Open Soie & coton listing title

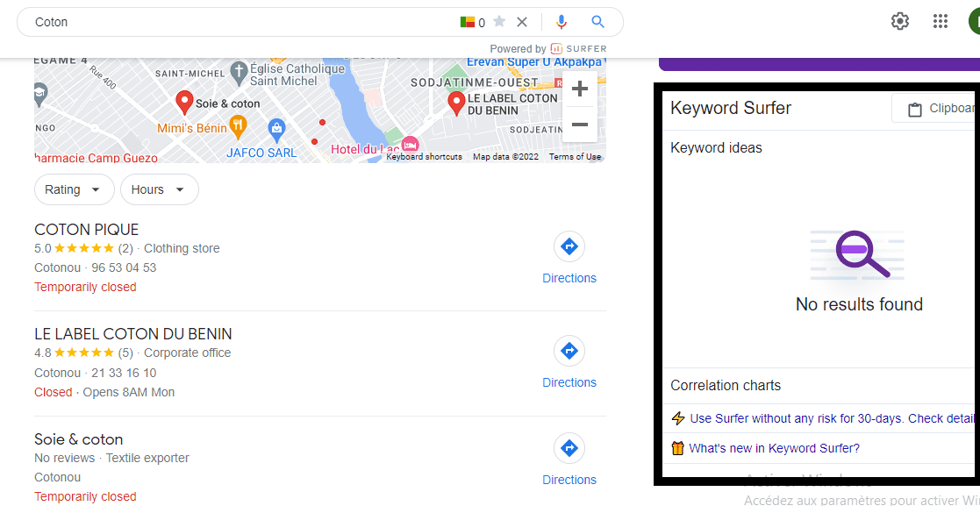coord(79,439)
